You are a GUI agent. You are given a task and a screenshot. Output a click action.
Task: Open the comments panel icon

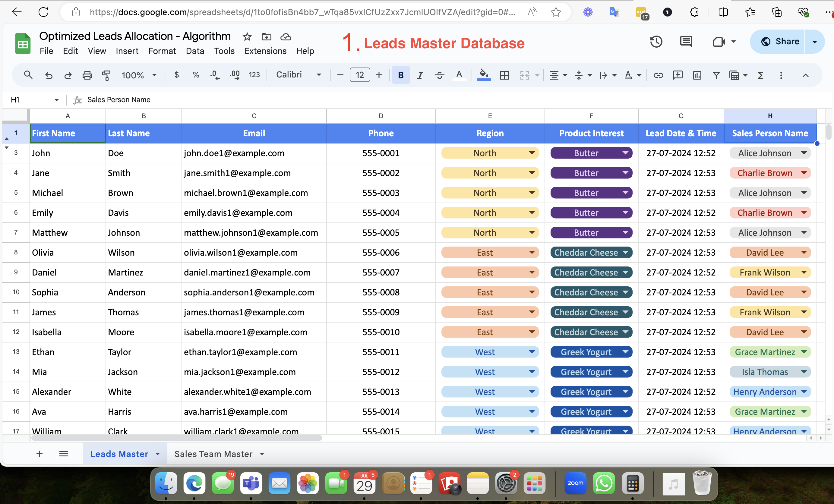686,42
